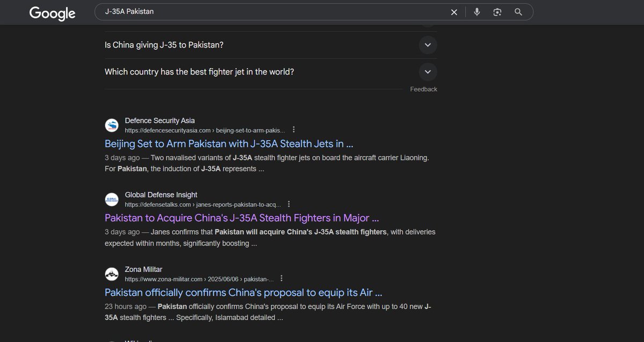Clear the search box with X icon

[454, 12]
